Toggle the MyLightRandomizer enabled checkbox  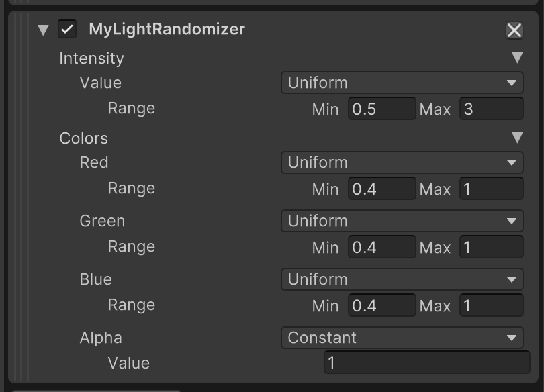click(66, 30)
